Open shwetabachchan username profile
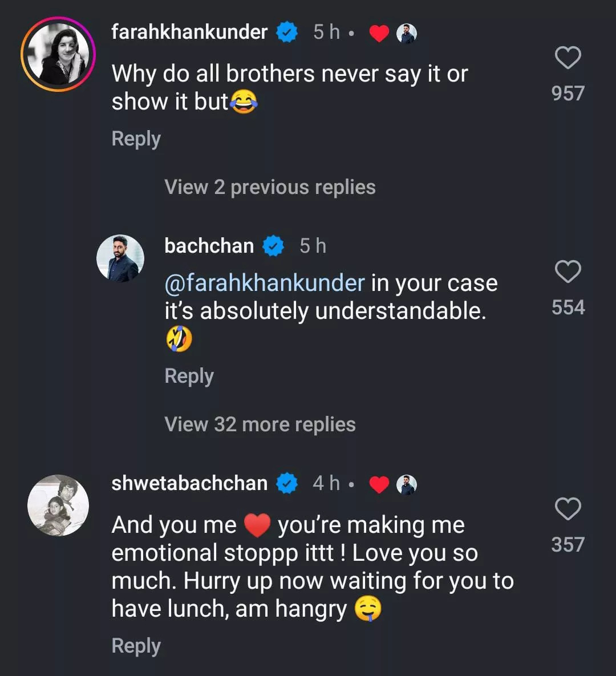616x676 pixels. (x=189, y=483)
